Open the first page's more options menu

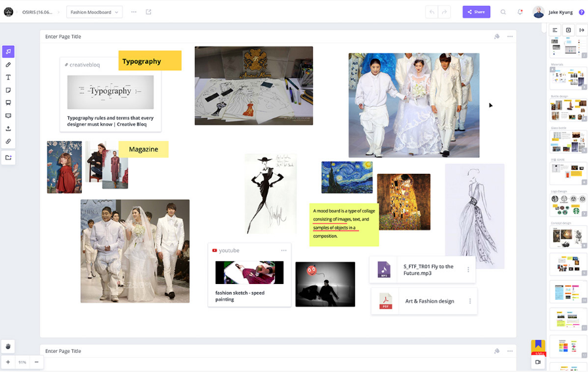(x=510, y=36)
